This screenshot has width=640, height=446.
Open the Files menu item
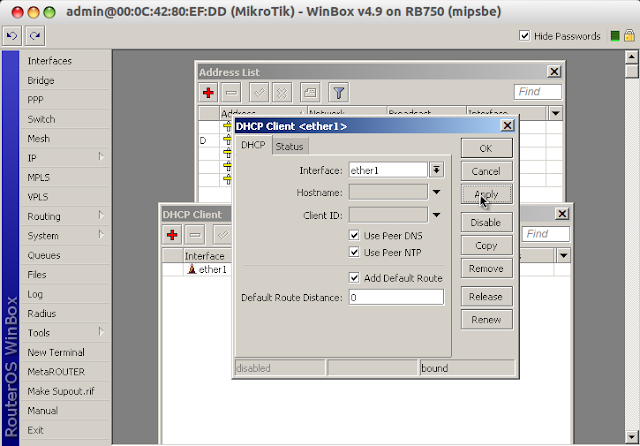click(65, 275)
